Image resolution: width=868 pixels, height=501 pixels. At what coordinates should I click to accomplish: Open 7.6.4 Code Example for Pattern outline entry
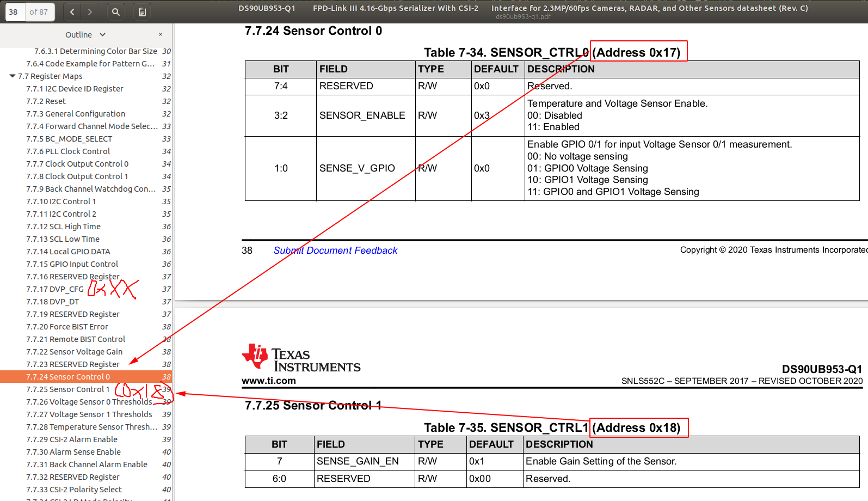coord(90,64)
